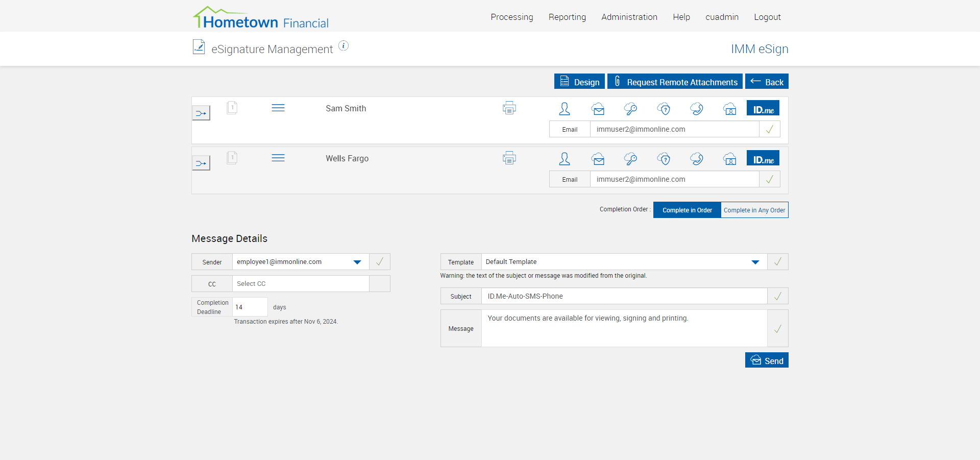This screenshot has width=980, height=460.
Task: Click the Wells Fargo signer name
Action: (347, 158)
